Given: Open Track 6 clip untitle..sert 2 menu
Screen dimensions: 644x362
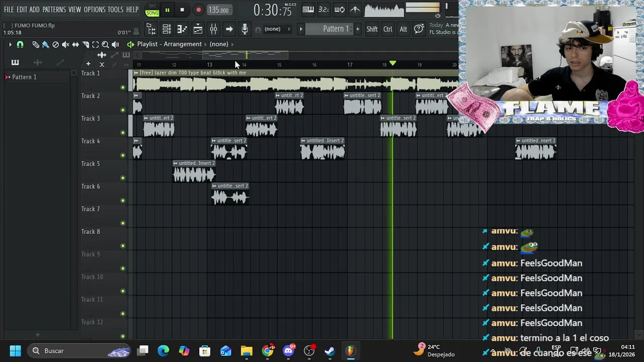Looking at the screenshot, I should (214, 186).
